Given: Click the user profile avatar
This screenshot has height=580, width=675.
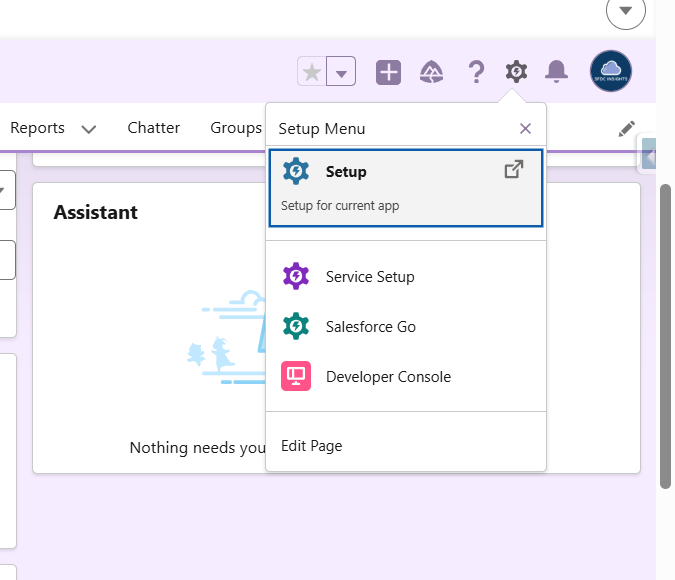Looking at the screenshot, I should click(610, 72).
